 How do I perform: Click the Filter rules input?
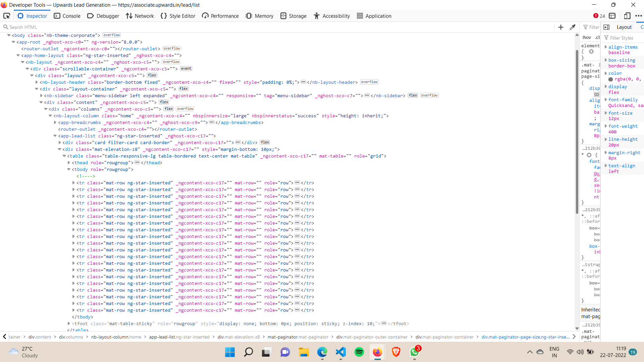tap(591, 27)
